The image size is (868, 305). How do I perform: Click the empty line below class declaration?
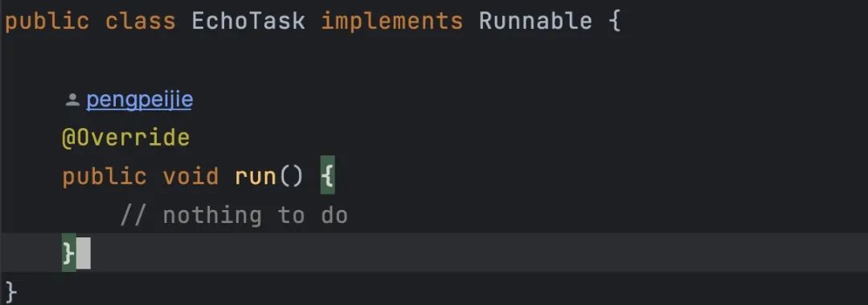pyautogui.click(x=434, y=60)
